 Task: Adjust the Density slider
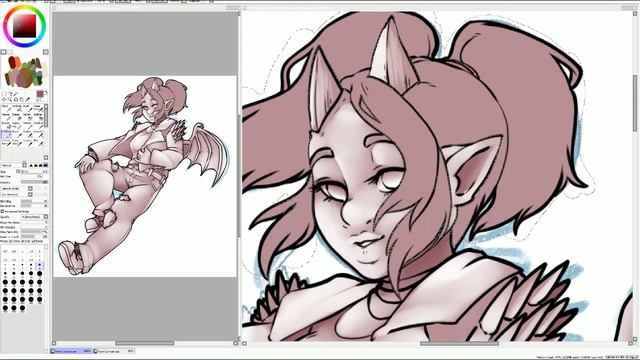coord(34,182)
